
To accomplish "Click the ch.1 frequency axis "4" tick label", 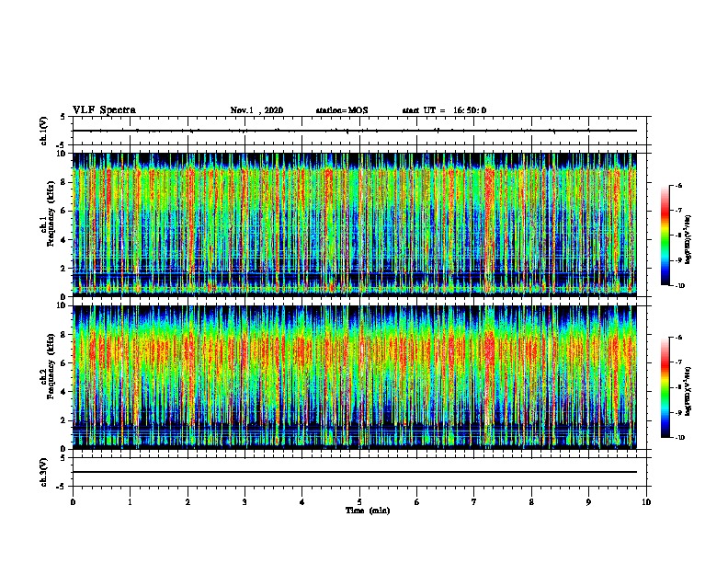I will coord(63,240).
